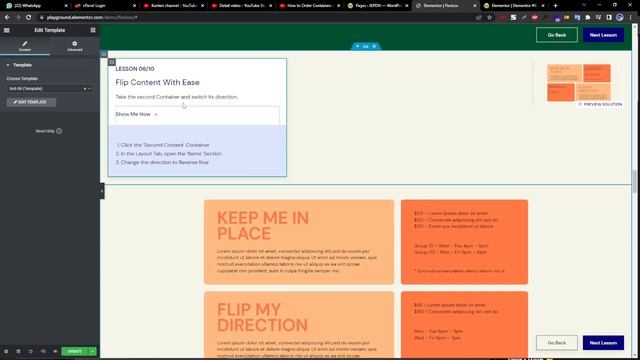Click the bottom Next Lesson button
Screen dimensions: 640x360
[x=603, y=343]
